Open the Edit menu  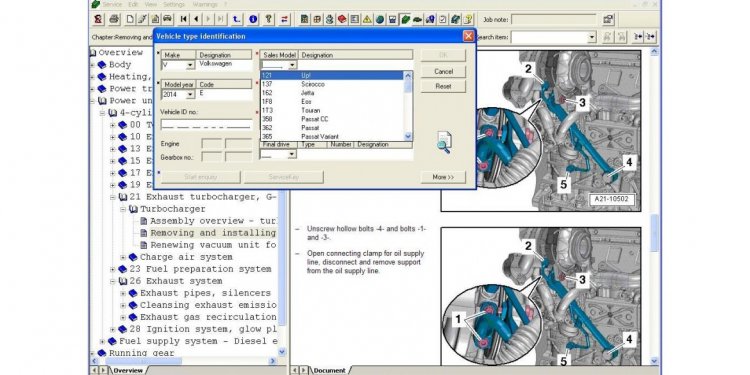tap(133, 4)
